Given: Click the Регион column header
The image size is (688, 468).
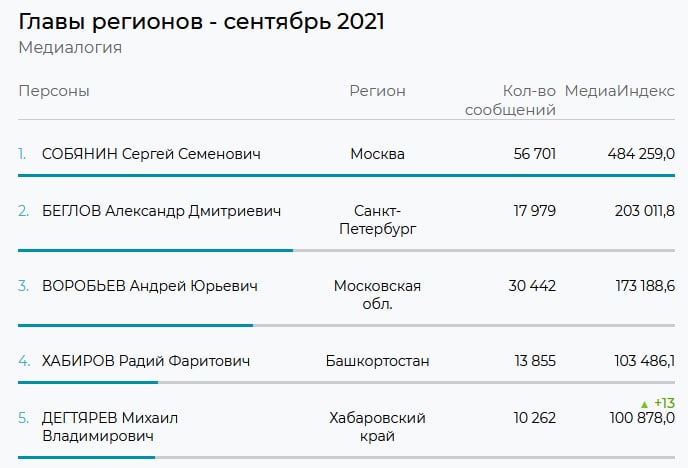Looking at the screenshot, I should 377,91.
